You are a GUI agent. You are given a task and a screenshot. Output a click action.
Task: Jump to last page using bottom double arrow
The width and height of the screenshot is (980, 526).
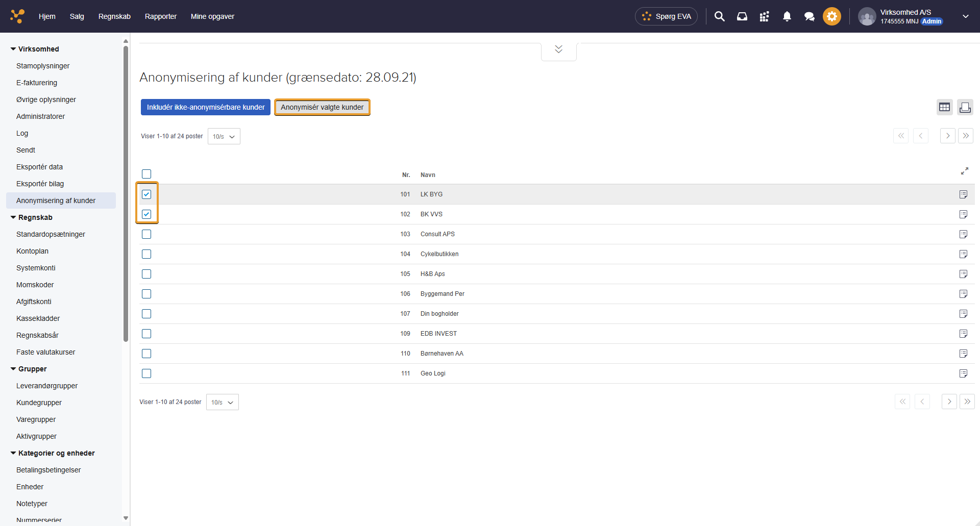pos(967,402)
